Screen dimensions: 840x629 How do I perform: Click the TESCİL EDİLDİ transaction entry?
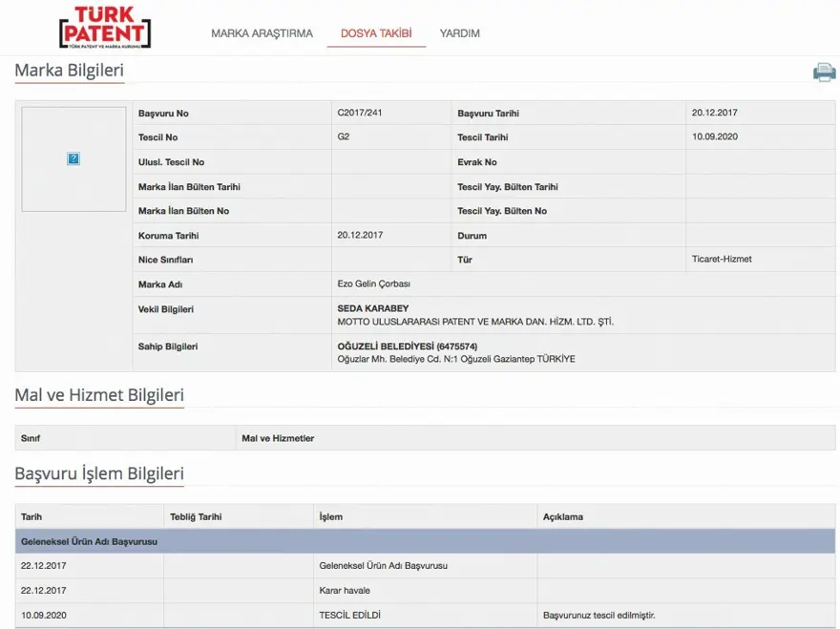coord(349,616)
